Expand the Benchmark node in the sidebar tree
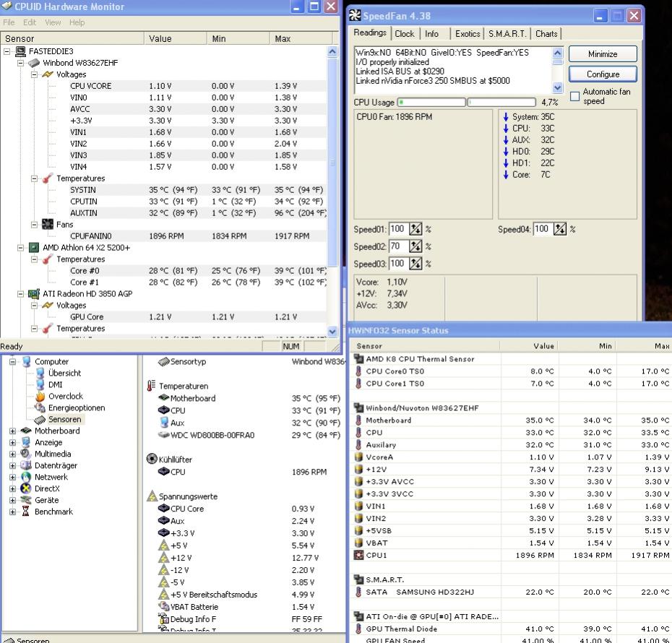The height and width of the screenshot is (643, 672). (12, 512)
